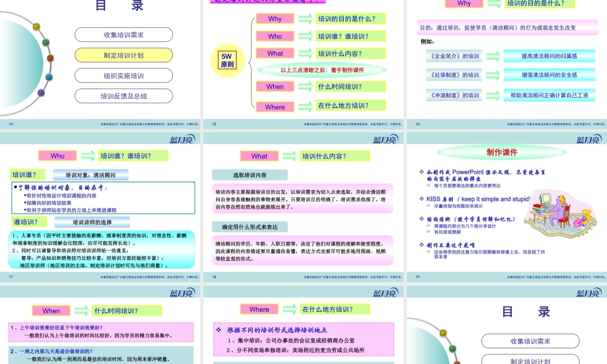Open the slide 18 What thumbnail
The width and height of the screenshot is (607, 364).
(303, 207)
